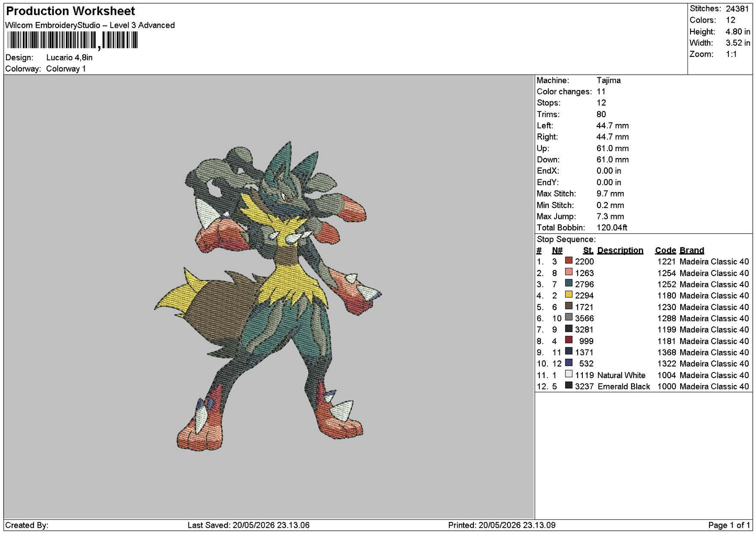Click the Height value 4.80 in
The width and height of the screenshot is (756, 534).
point(738,31)
